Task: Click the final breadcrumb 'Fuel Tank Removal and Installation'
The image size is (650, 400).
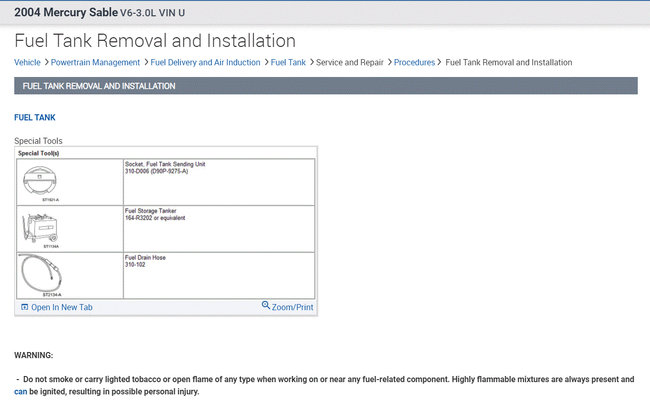Action: (x=509, y=63)
